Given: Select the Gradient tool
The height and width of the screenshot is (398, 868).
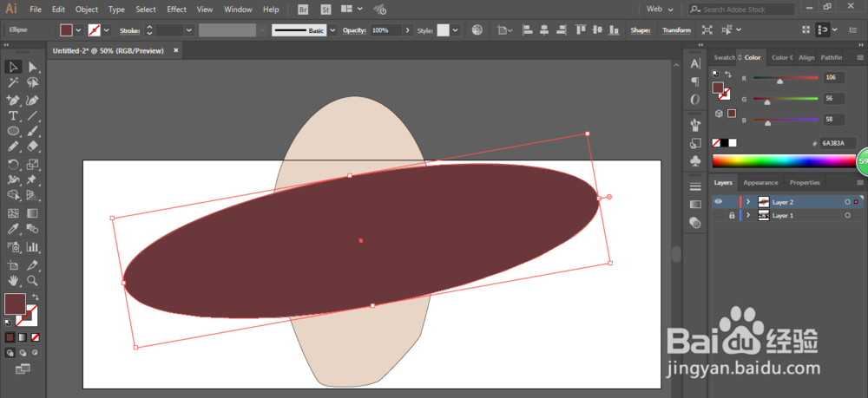Looking at the screenshot, I should pyautogui.click(x=33, y=213).
